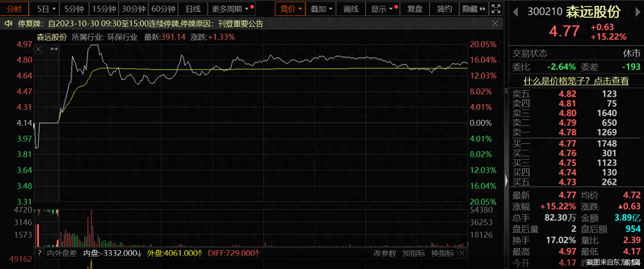Click the 委差 -193 value
Viewport: 644px width, 269px height.
tap(631, 67)
